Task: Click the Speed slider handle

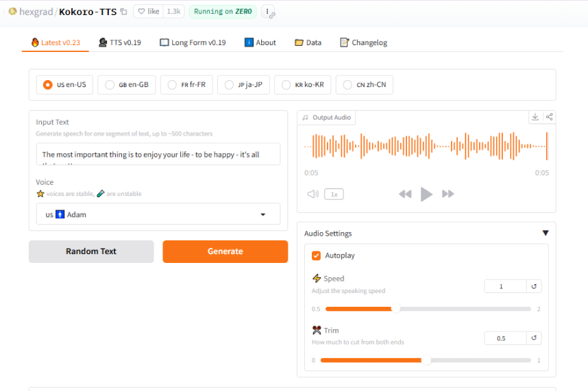Action: tap(395, 309)
